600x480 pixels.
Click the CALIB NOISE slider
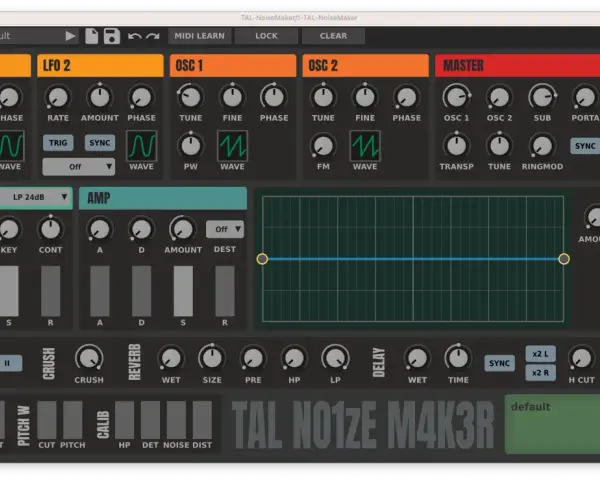176,420
